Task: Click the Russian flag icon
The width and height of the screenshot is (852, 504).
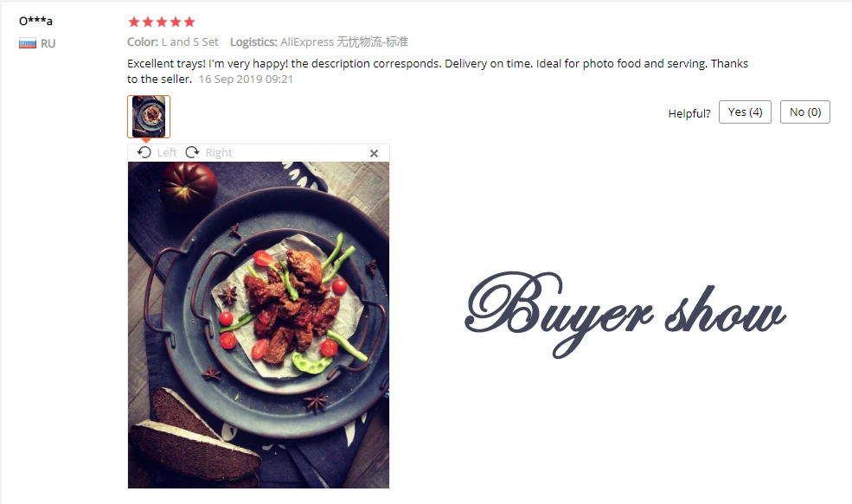Action: pos(28,43)
